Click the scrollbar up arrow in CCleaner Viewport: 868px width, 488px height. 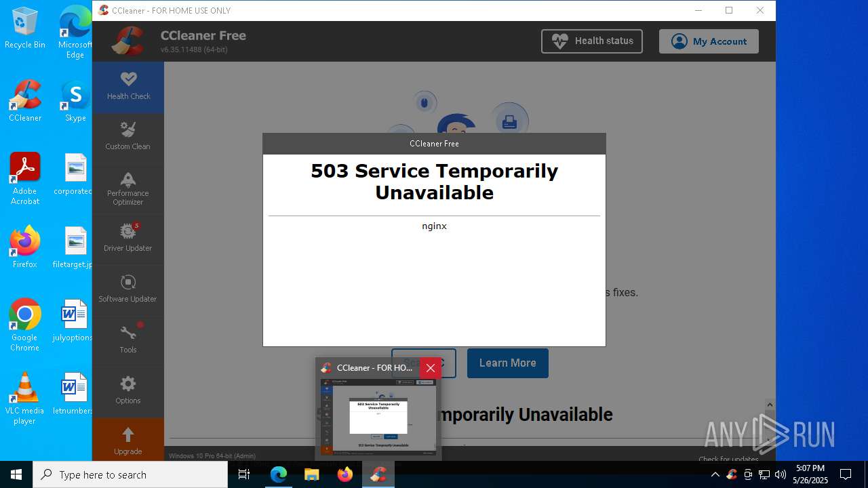[x=770, y=405]
